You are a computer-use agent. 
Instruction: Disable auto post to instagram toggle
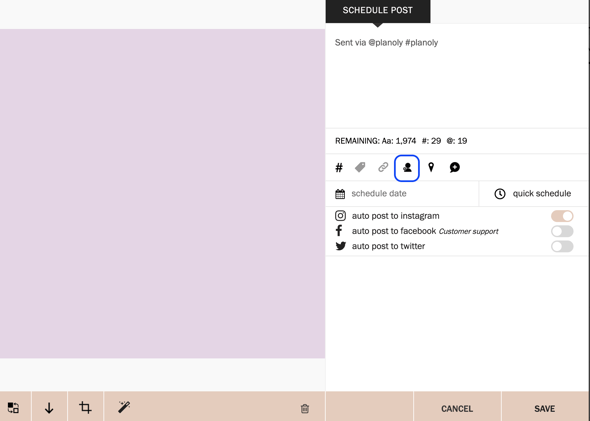click(562, 216)
